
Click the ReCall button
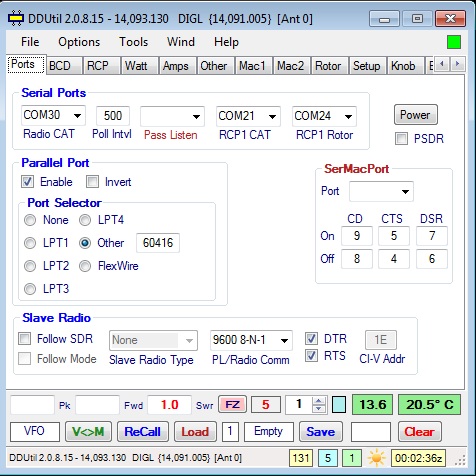pos(143,431)
